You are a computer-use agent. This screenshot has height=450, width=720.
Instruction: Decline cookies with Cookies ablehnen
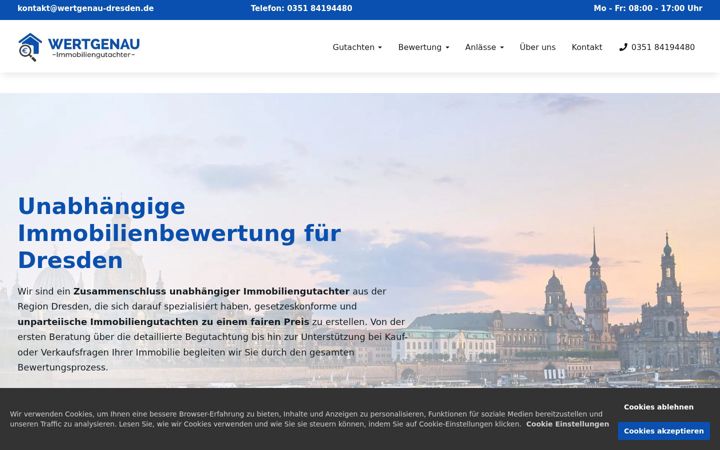point(658,407)
